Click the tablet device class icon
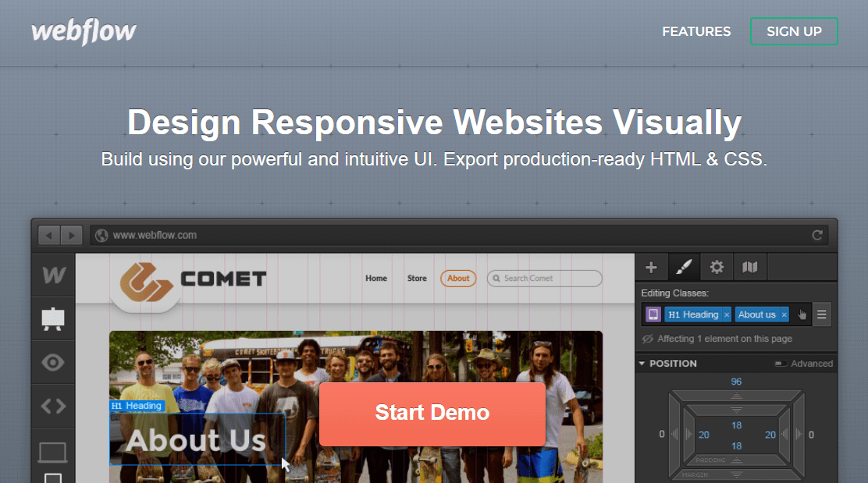The width and height of the screenshot is (868, 483). (x=653, y=314)
